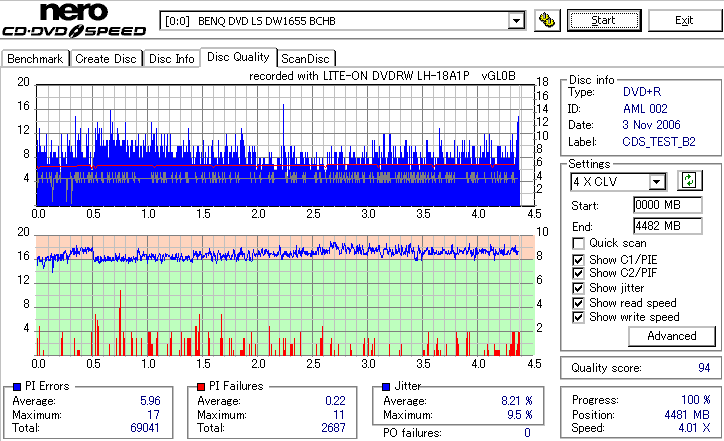The image size is (724, 441).
Task: Click the blue Jitter legend square
Action: tap(386, 387)
